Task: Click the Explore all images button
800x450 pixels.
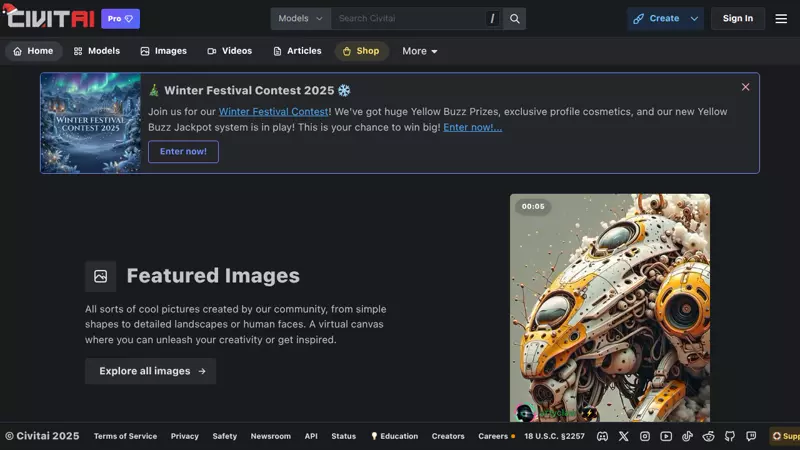Action: click(150, 371)
